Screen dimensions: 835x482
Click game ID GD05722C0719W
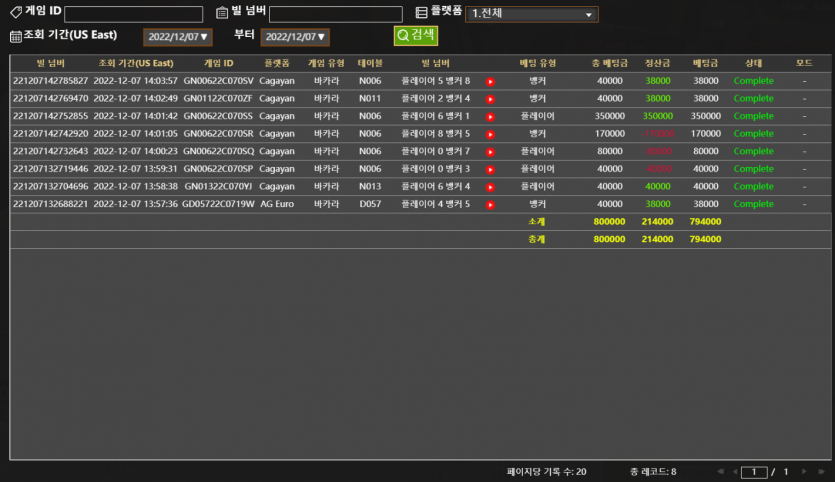[x=218, y=204]
